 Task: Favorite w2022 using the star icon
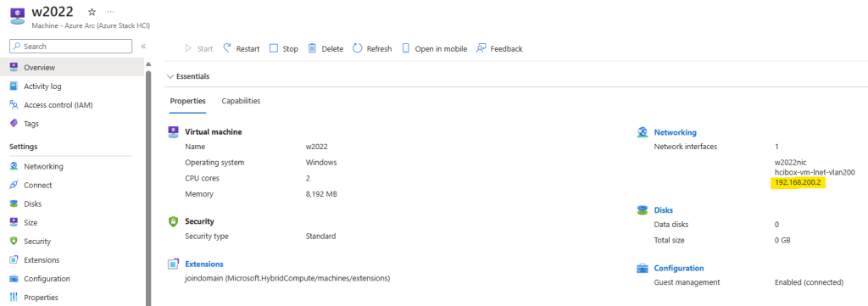coord(92,12)
